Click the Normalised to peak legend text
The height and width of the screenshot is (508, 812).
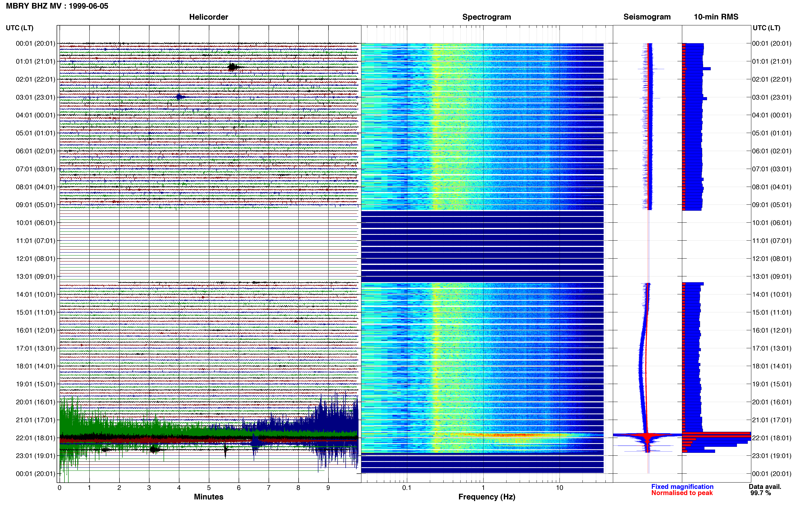point(682,493)
